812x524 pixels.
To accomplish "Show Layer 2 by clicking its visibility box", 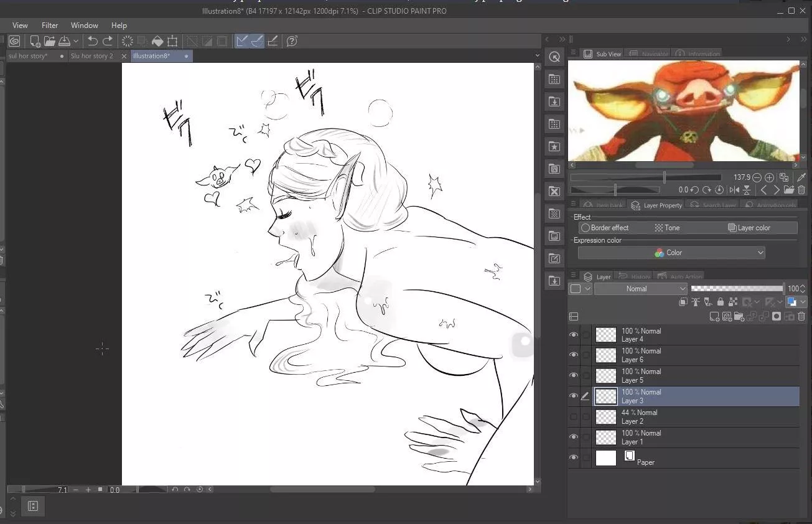I will click(x=573, y=416).
